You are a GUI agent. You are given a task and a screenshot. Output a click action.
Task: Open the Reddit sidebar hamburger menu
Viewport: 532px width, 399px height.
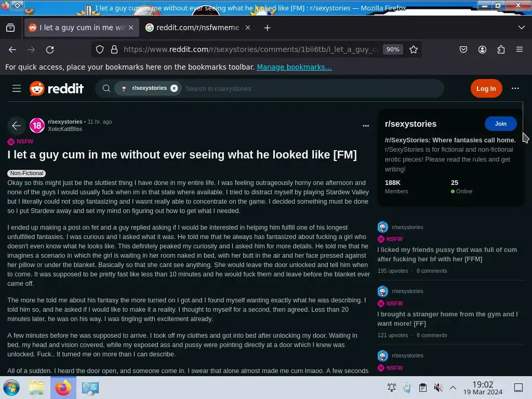(17, 88)
